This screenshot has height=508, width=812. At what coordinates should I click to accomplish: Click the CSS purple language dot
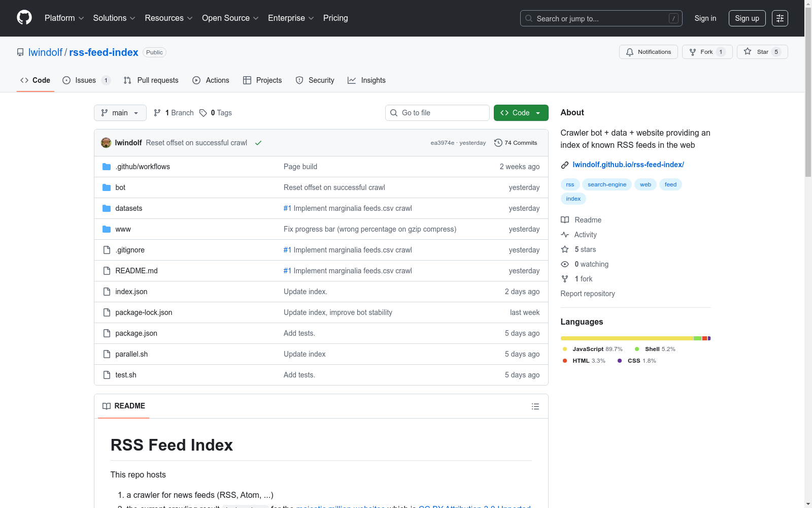(x=620, y=361)
